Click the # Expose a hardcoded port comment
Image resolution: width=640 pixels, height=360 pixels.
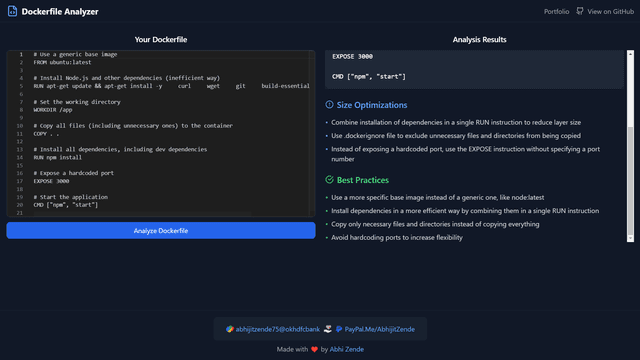point(73,173)
